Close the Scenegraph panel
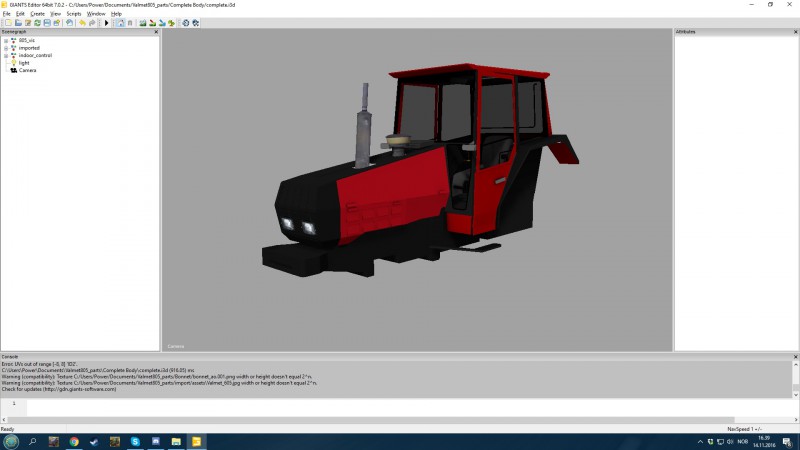 pos(156,32)
